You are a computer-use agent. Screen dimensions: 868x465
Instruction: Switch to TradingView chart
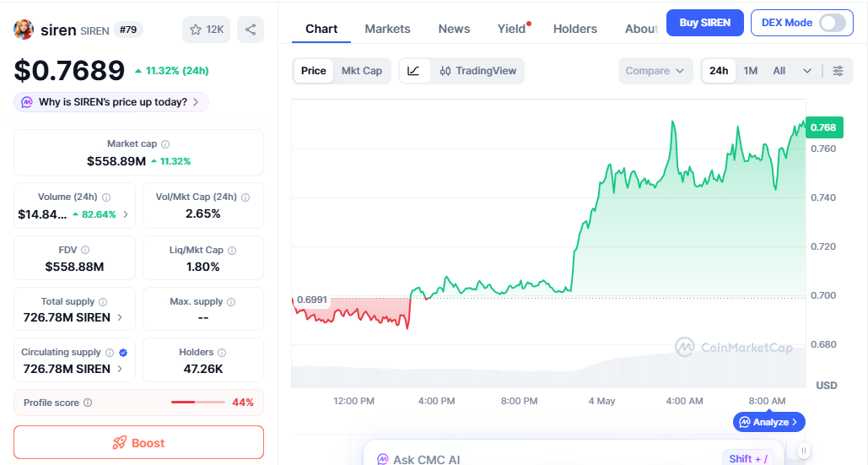click(477, 71)
